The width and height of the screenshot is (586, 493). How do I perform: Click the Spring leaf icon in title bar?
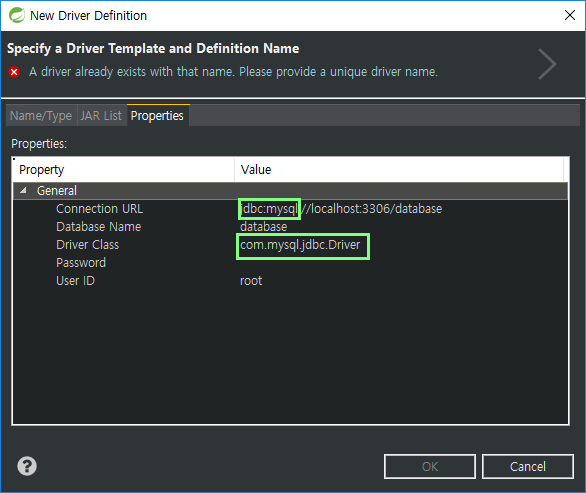[16, 15]
